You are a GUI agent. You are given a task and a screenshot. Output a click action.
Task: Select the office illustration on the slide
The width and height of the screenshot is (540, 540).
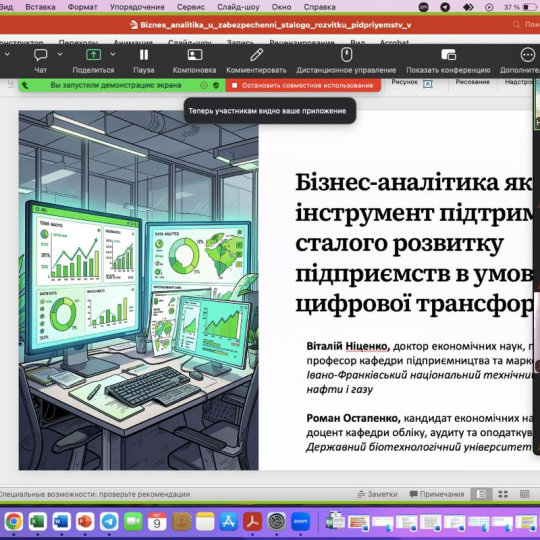(138, 290)
